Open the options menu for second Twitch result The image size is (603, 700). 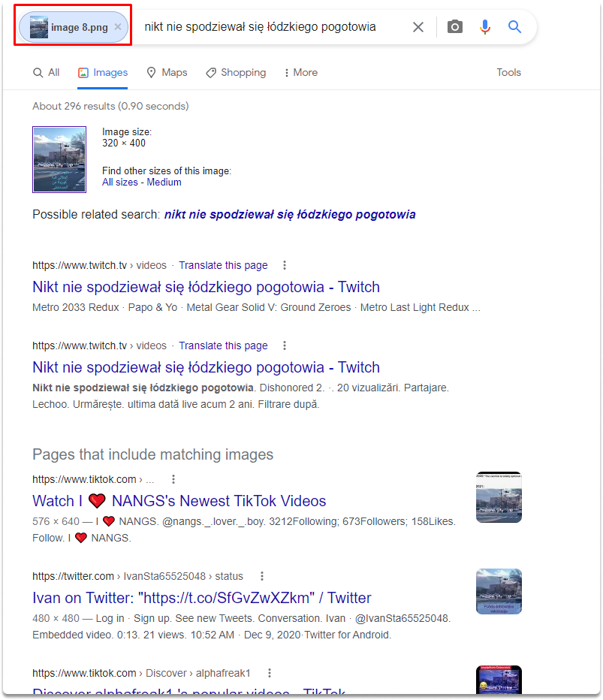click(x=285, y=345)
